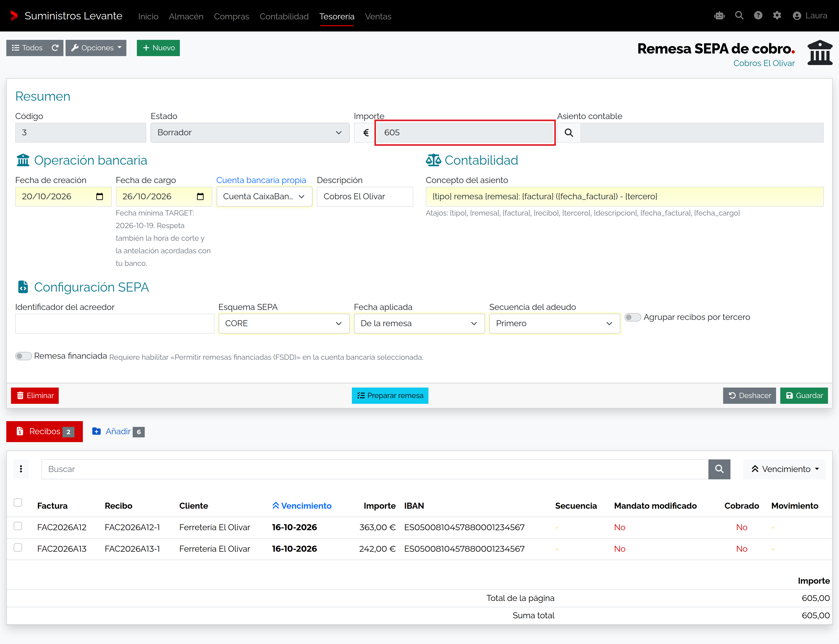Click the Importe field showing 605

coord(465,133)
